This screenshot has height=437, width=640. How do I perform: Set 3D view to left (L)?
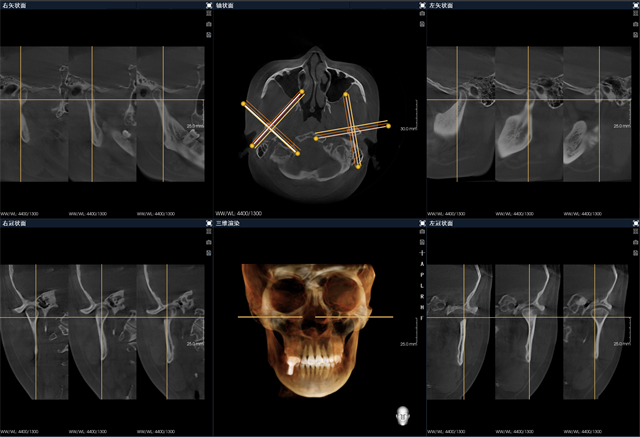point(422,286)
